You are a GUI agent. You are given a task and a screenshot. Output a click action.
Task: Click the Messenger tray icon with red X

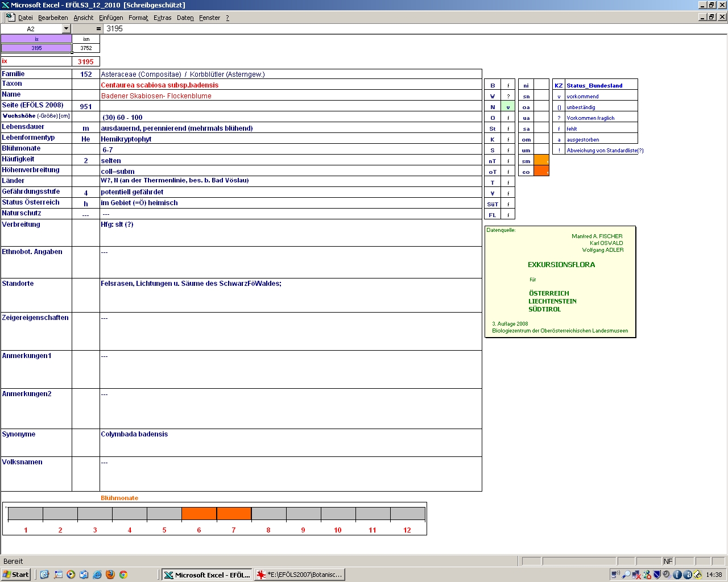tap(647, 575)
